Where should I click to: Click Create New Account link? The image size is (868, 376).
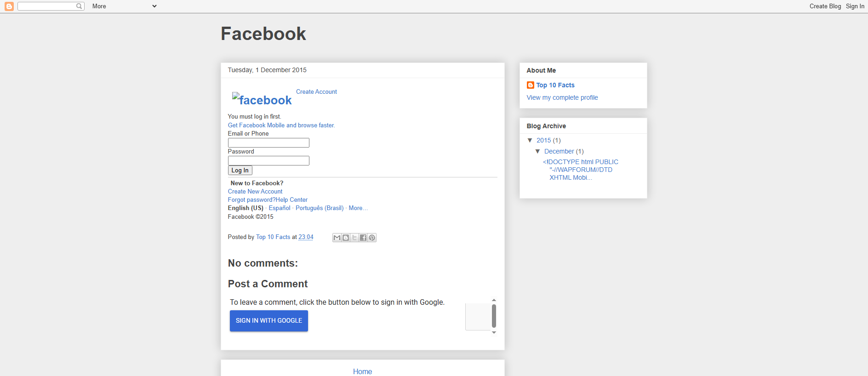point(255,192)
